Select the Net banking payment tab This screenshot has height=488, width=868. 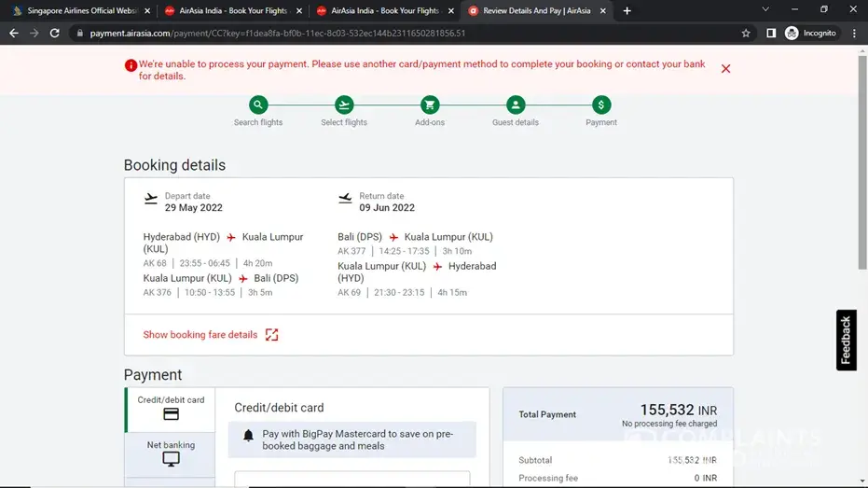[171, 454]
